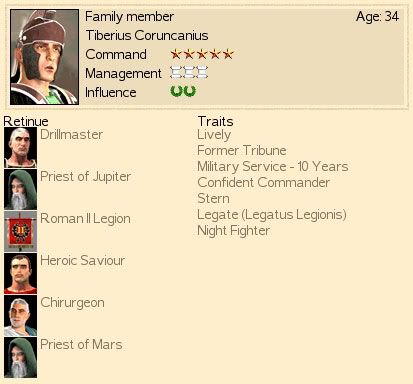The height and width of the screenshot is (384, 413).
Task: Click the Priest of Jupiter portrait icon
Action: (x=20, y=189)
